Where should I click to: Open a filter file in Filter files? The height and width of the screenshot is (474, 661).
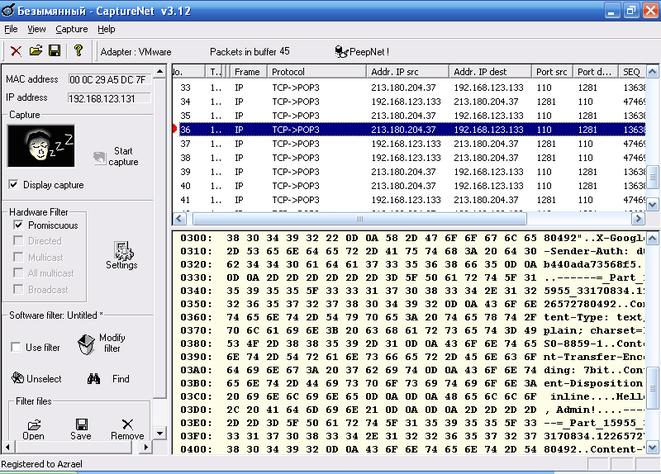[x=33, y=428]
